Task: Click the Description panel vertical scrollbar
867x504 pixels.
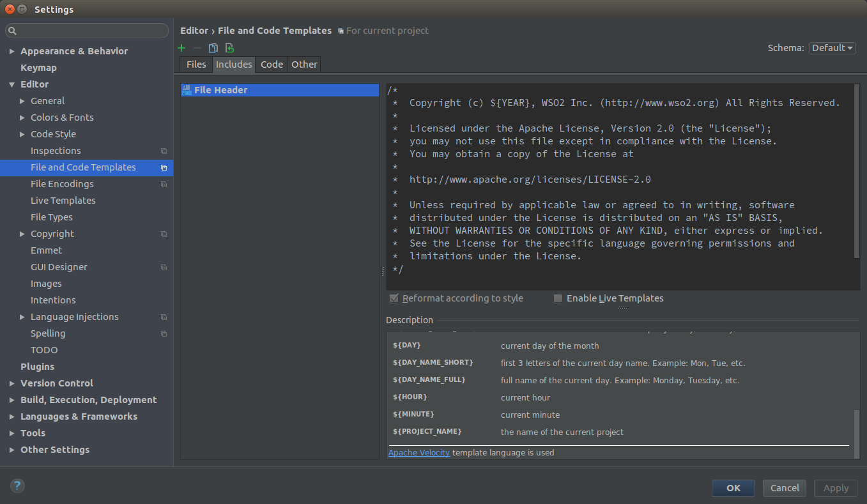Action: (x=857, y=434)
